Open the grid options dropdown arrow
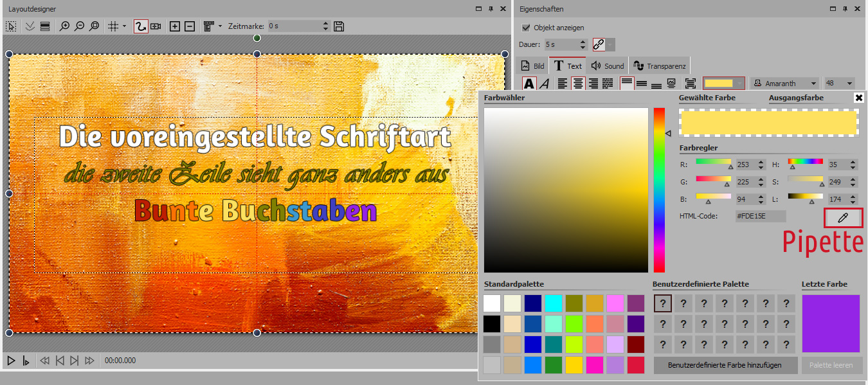 click(124, 26)
